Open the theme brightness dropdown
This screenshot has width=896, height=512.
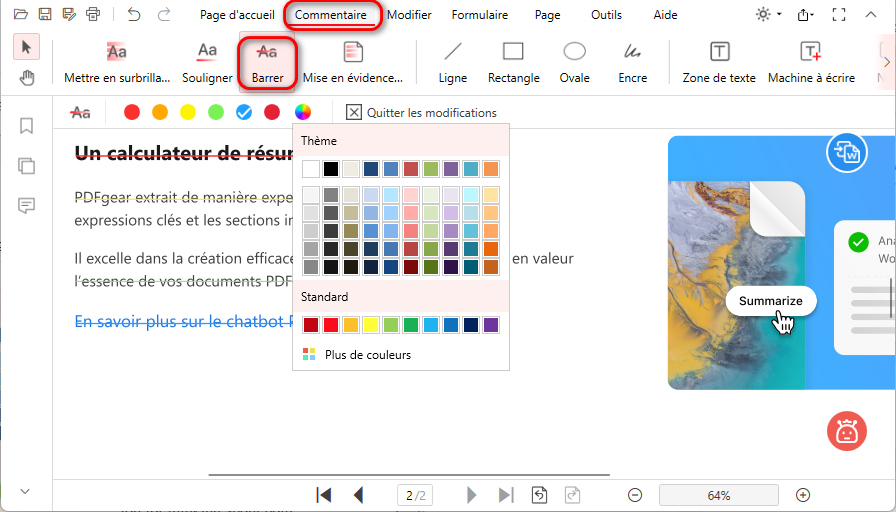(768, 15)
